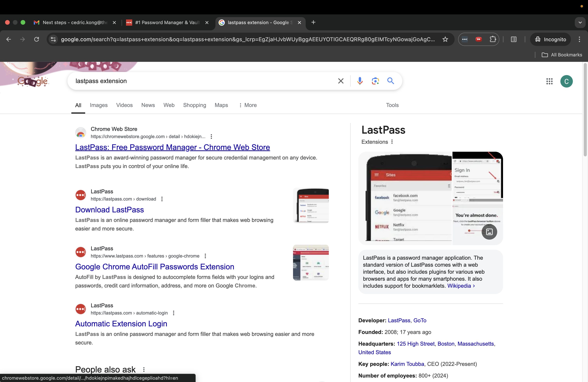Image resolution: width=588 pixels, height=382 pixels.
Task: Open the Extensions puzzle piece menu
Action: point(493,39)
